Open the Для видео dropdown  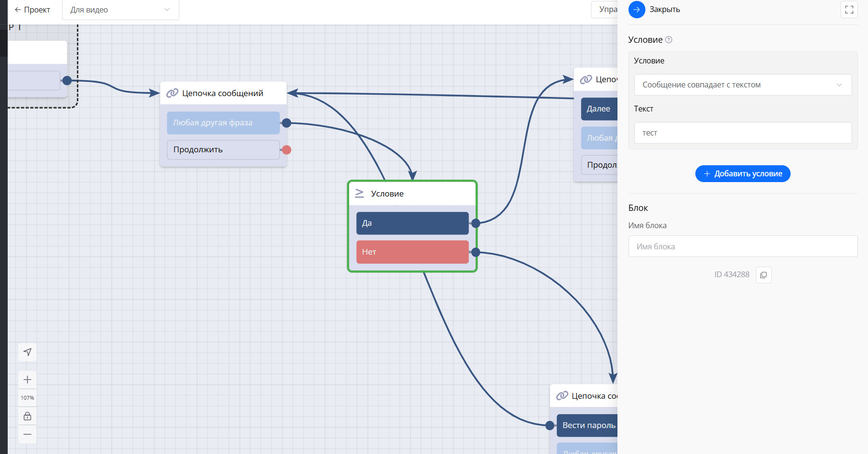coord(120,10)
